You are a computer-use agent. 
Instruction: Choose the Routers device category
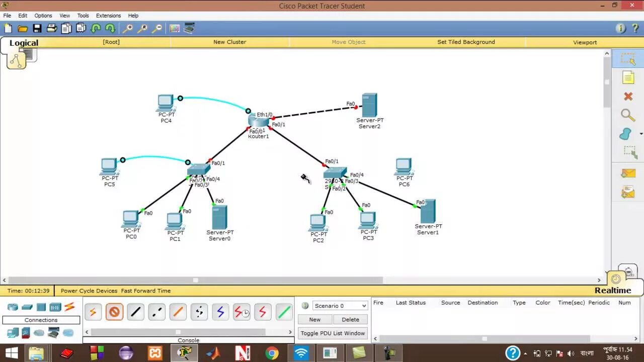13,307
